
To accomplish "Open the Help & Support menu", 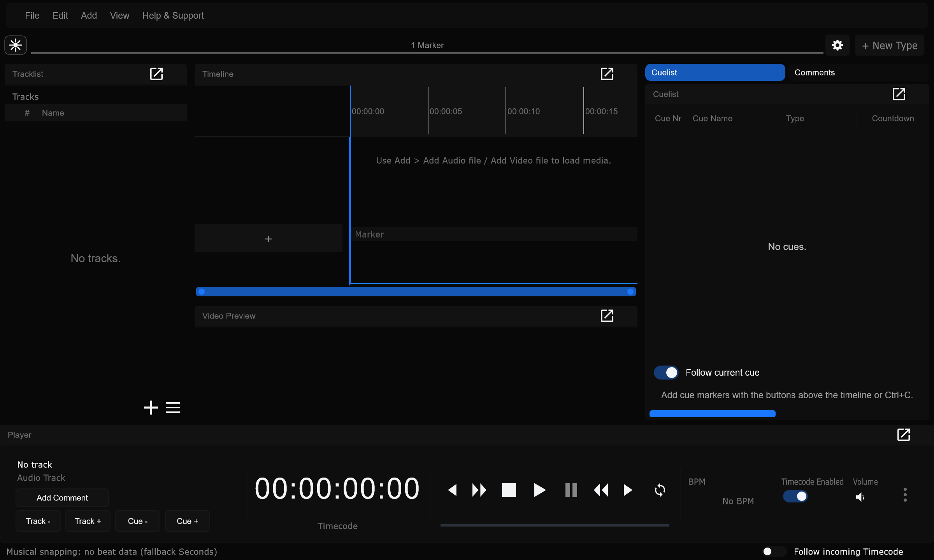I will (173, 16).
